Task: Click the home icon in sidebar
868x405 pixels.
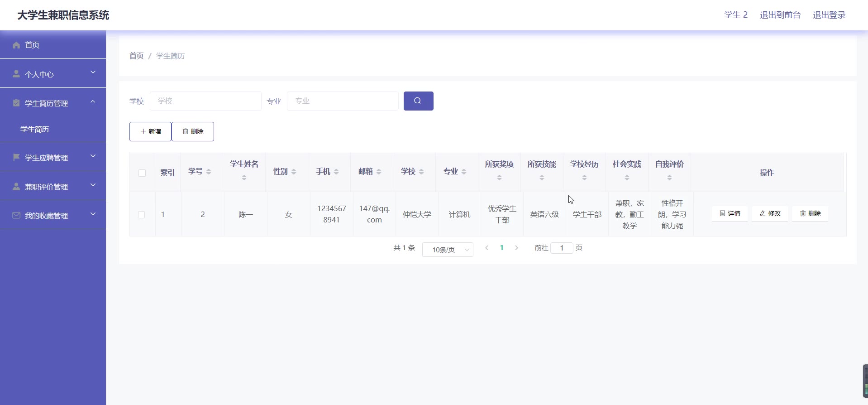Action: point(16,45)
